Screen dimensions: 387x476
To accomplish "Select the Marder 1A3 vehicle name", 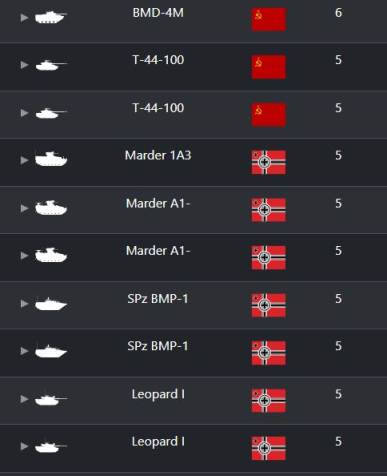I will (x=158, y=155).
